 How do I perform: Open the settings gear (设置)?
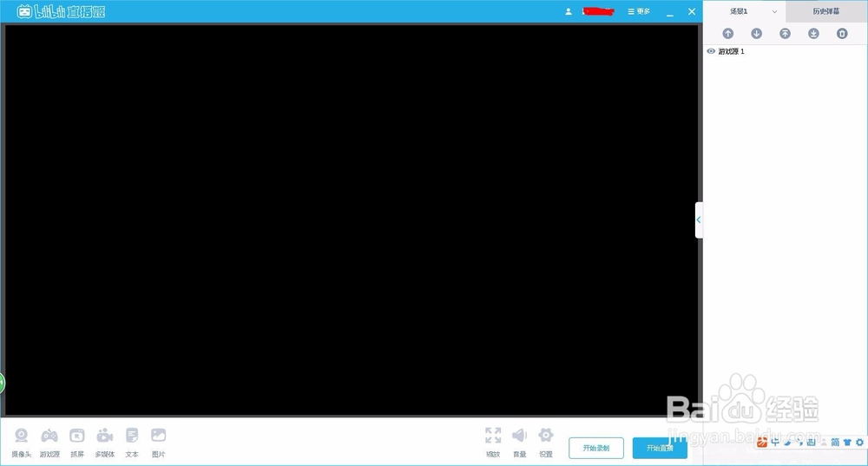[546, 443]
